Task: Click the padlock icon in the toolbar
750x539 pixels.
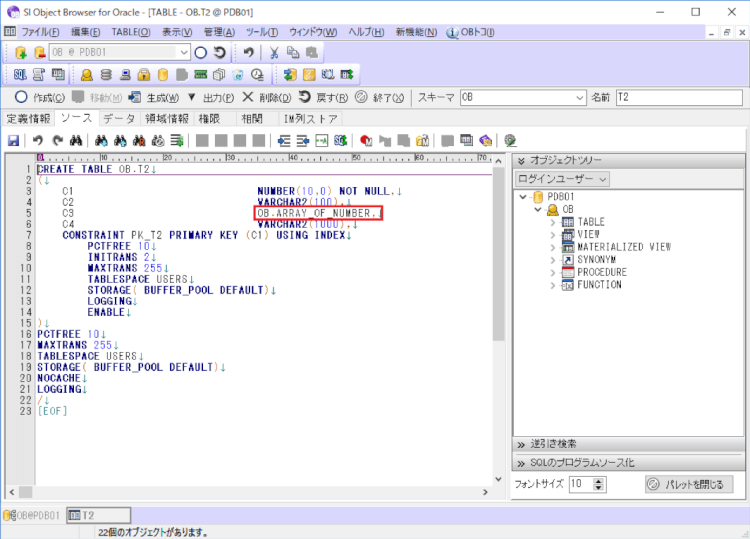Action: coord(144,75)
